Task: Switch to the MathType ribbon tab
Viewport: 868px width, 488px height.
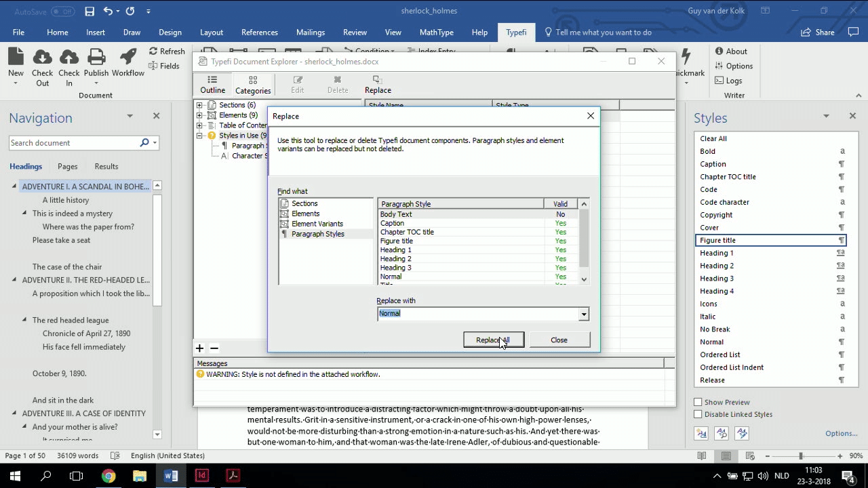Action: 437,32
